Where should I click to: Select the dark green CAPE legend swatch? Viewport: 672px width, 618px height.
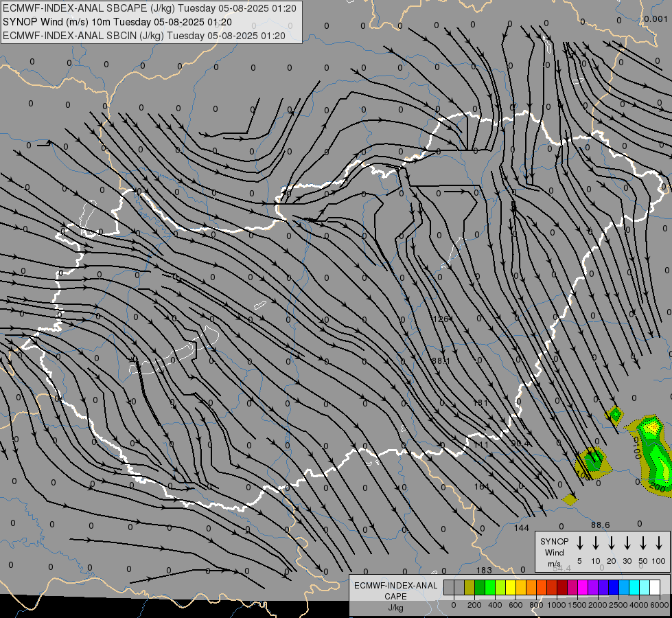pos(480,588)
